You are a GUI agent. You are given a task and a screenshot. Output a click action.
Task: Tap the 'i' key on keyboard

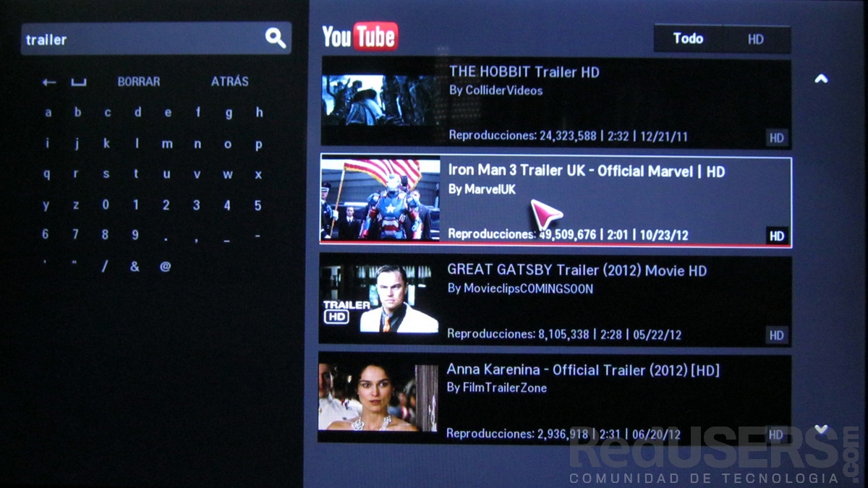point(48,143)
